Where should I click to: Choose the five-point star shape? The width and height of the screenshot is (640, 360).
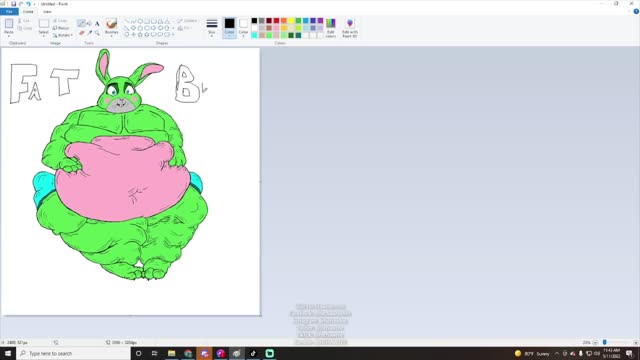point(140,35)
